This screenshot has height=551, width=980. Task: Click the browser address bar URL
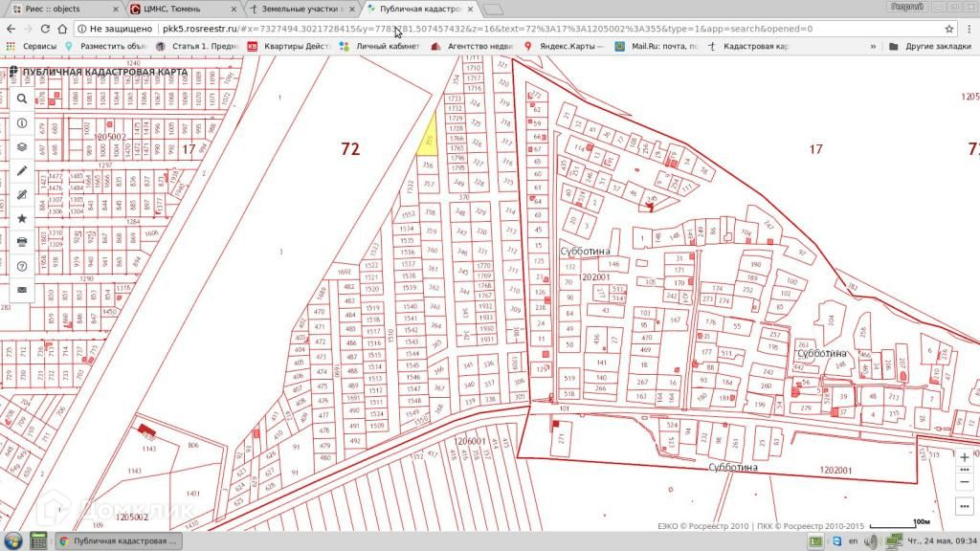tap(479, 29)
